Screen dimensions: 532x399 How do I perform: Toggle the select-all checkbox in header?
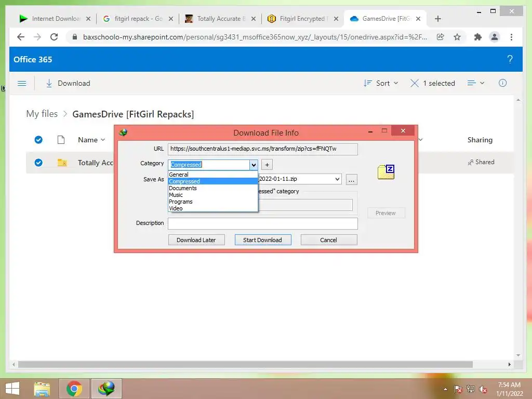click(x=38, y=140)
